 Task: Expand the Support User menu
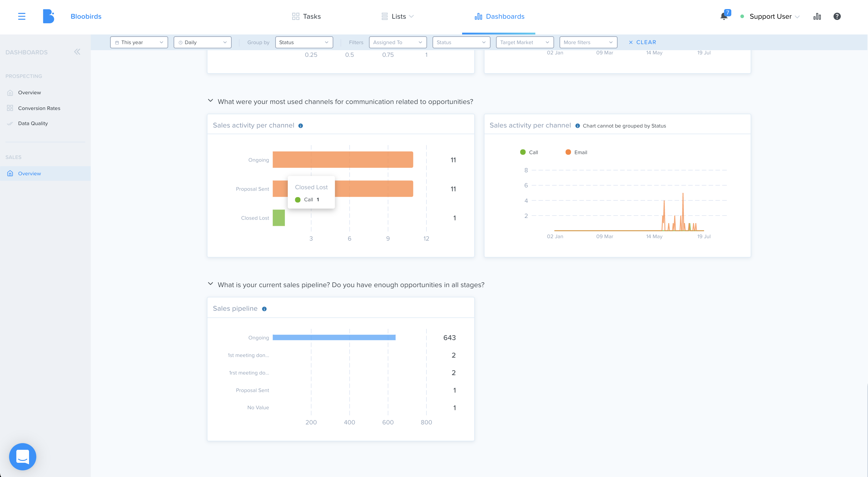[x=797, y=17]
